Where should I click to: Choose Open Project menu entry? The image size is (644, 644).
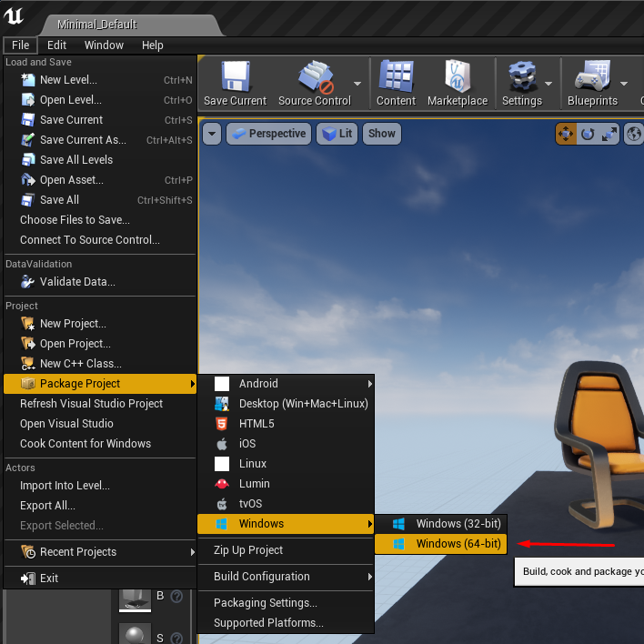pyautogui.click(x=100, y=344)
